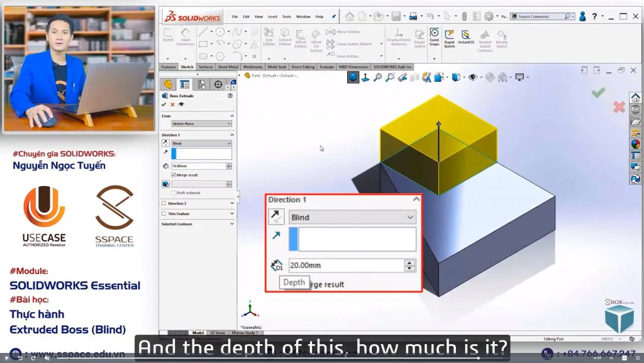Collapse small Direction 1 section chevron
The image size is (644, 363).
coord(231,135)
